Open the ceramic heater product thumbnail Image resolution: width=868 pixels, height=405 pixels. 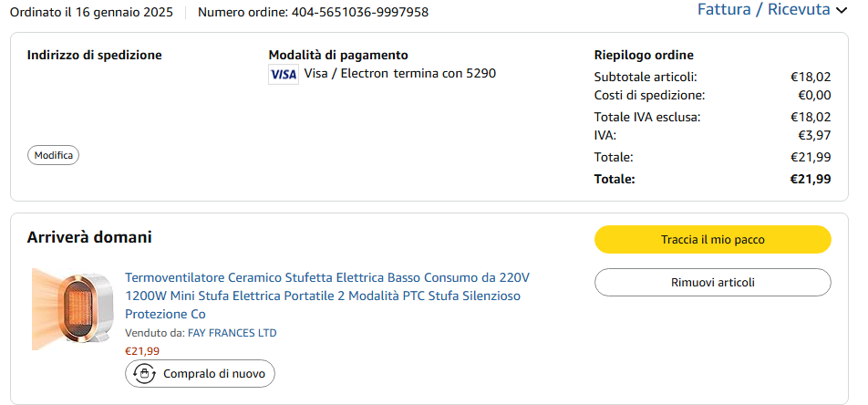tap(71, 308)
